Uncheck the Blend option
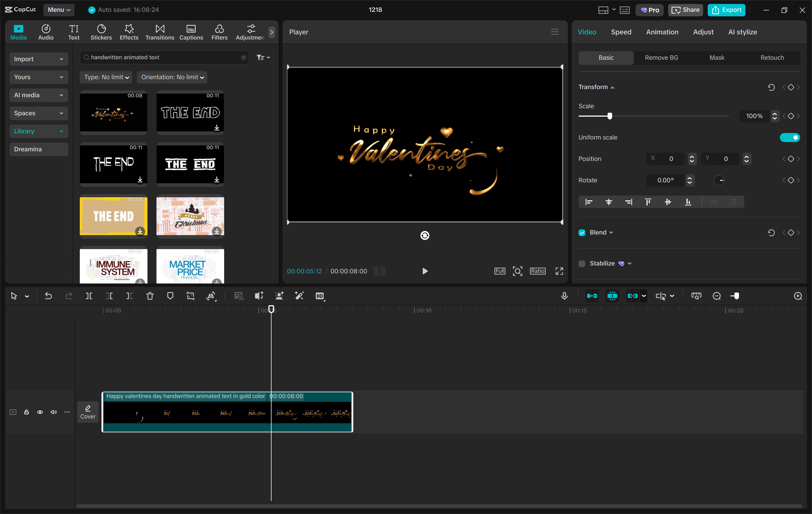The width and height of the screenshot is (812, 514). (581, 232)
